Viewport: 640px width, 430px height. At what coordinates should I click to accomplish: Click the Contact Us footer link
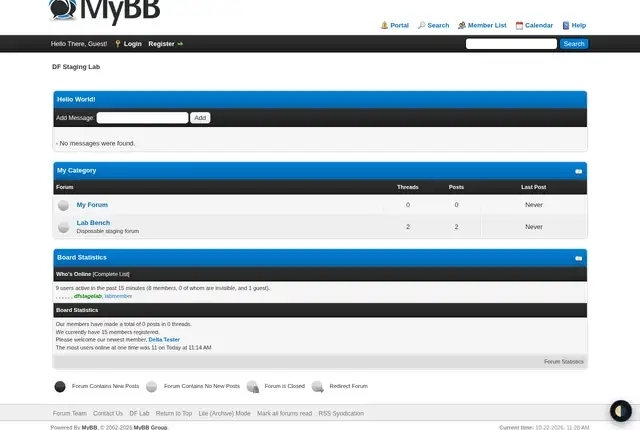(108, 413)
